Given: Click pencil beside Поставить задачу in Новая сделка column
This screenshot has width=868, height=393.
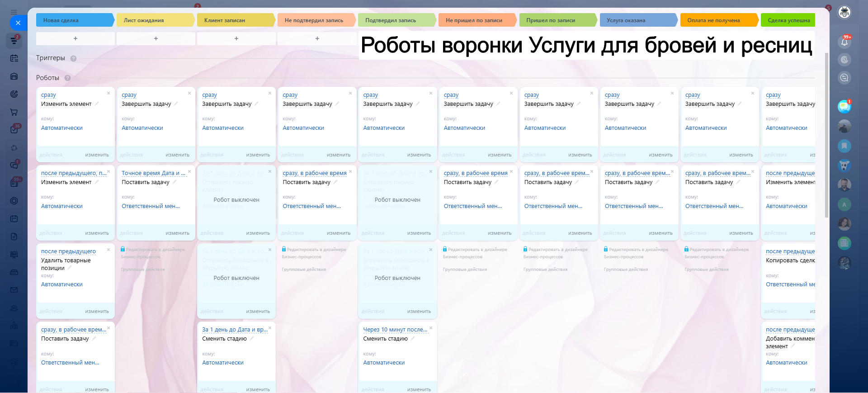Looking at the screenshot, I should coord(94,338).
